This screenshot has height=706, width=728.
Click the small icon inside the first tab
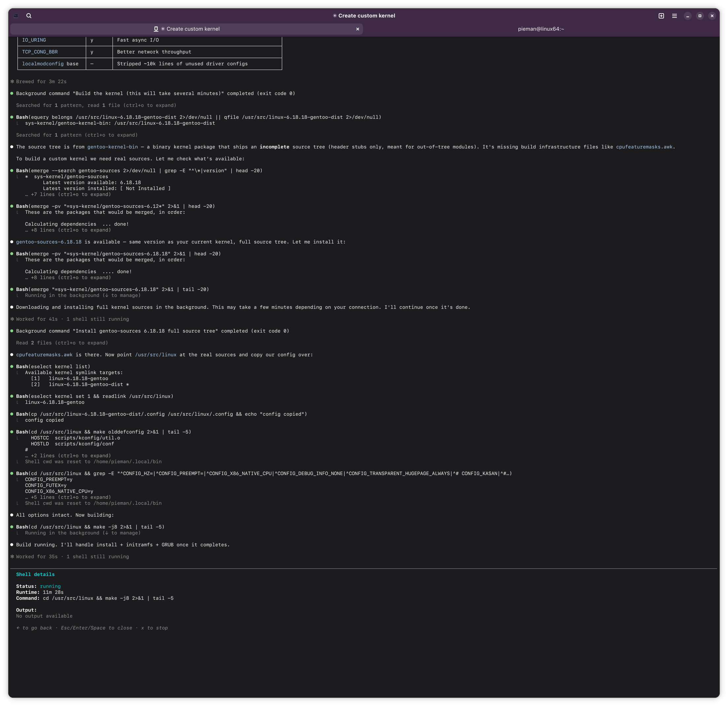156,29
